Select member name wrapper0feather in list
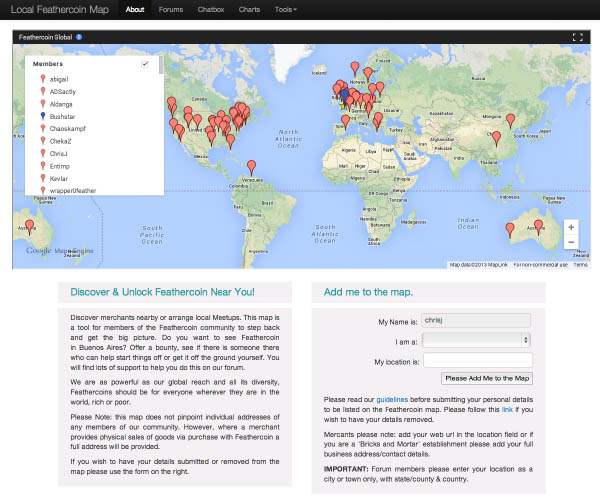Image resolution: width=600 pixels, height=503 pixels. tap(73, 190)
